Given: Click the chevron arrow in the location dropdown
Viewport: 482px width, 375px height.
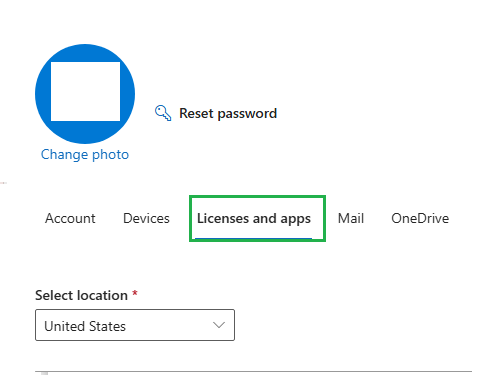Looking at the screenshot, I should click(219, 325).
